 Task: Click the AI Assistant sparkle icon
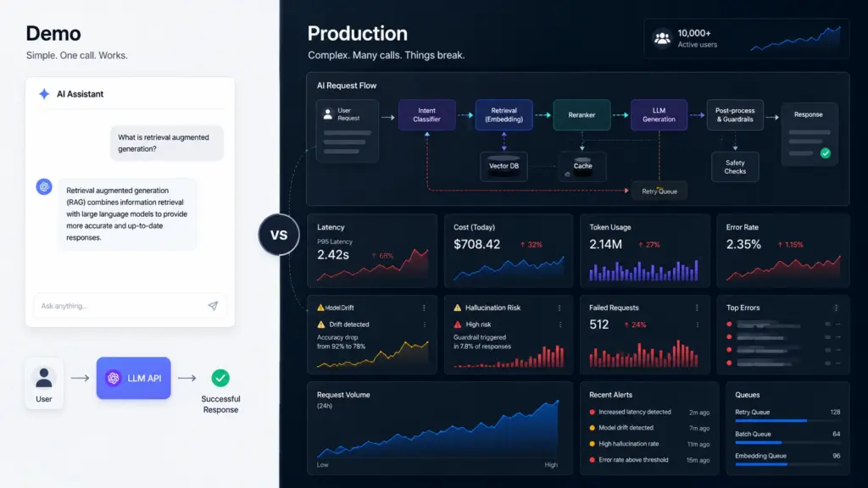(x=44, y=94)
